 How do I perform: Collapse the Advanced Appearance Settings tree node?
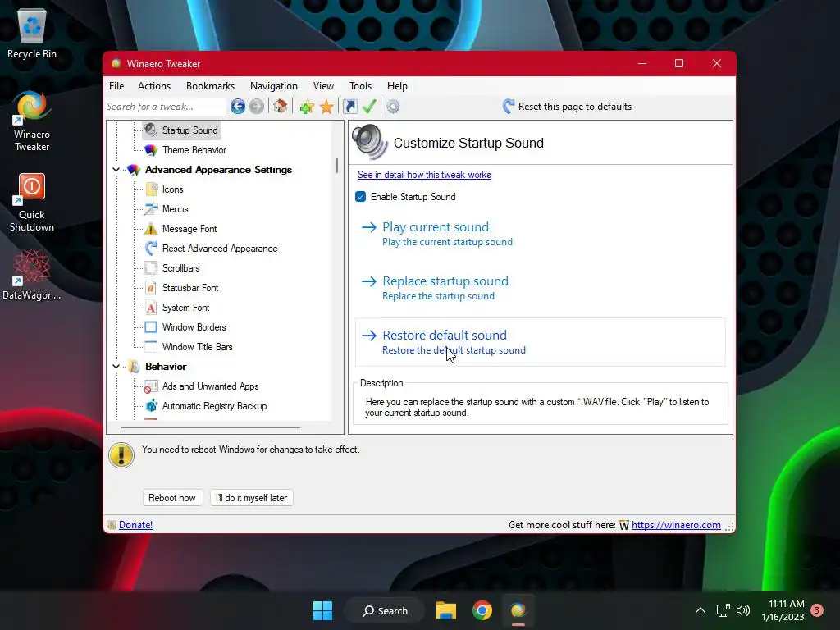pyautogui.click(x=116, y=170)
